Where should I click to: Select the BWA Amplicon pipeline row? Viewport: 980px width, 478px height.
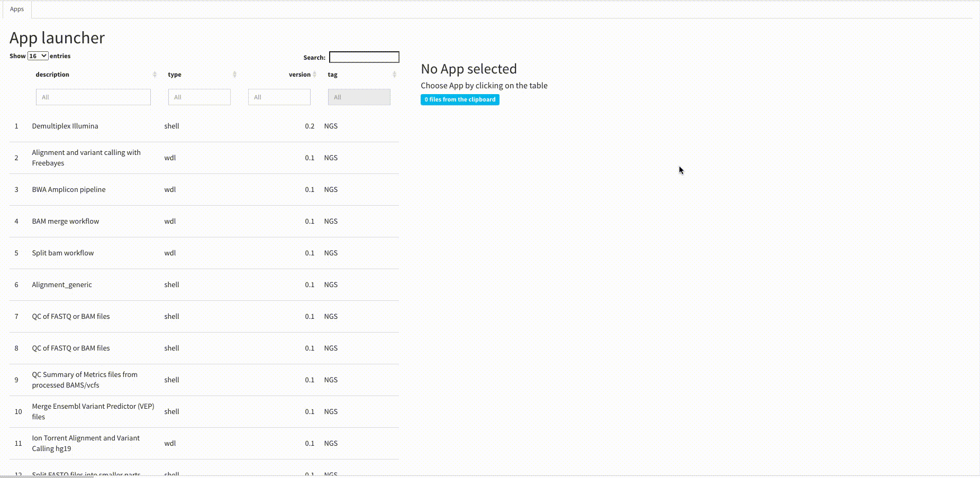[69, 190]
